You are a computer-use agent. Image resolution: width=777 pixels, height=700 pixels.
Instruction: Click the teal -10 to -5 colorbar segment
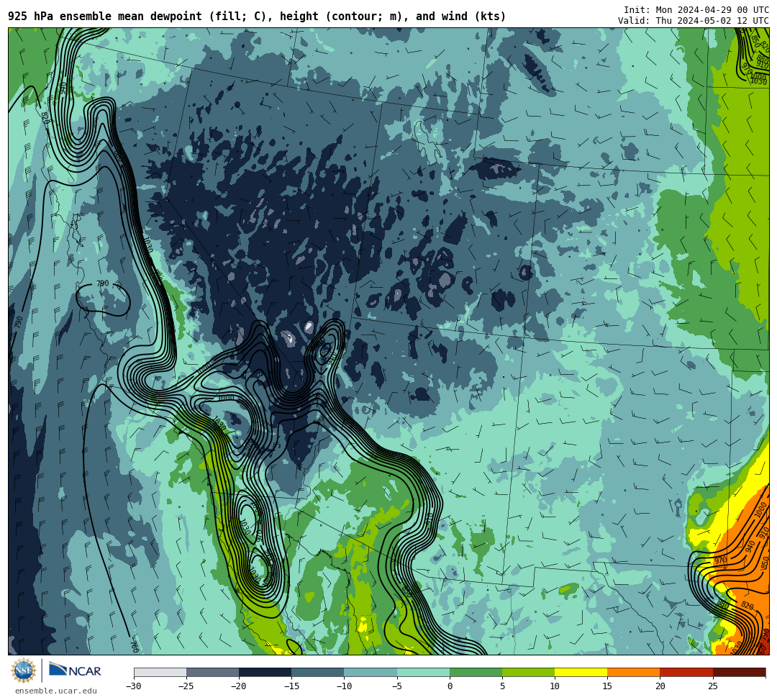tap(371, 672)
